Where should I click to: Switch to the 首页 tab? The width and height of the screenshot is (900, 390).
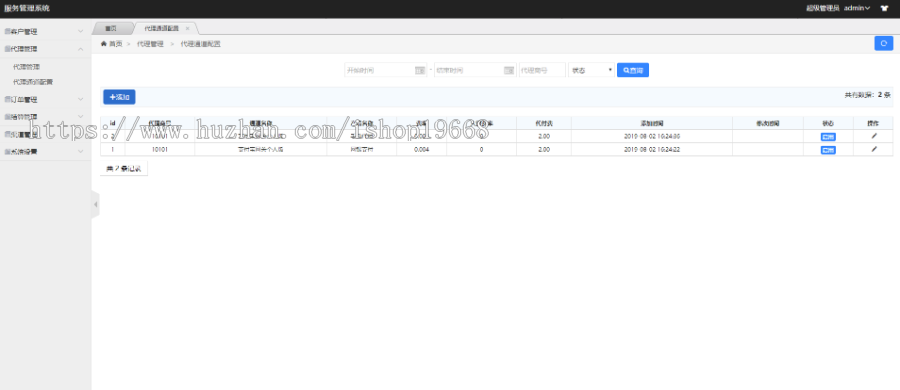pos(111,28)
